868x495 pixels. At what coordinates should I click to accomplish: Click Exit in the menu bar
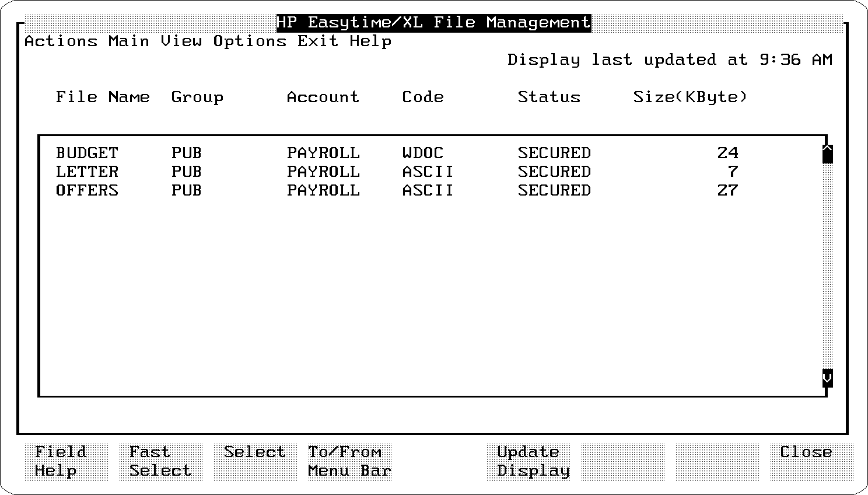318,41
